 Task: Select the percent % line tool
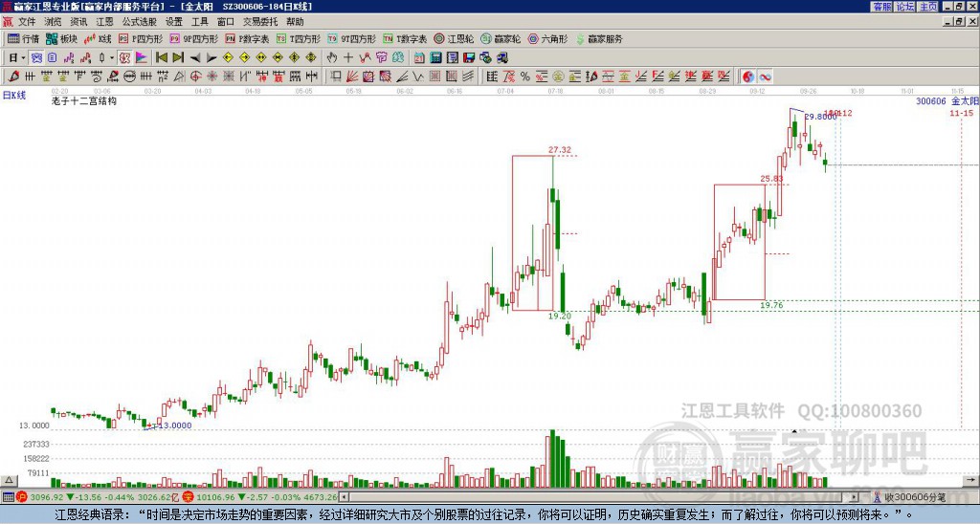tap(525, 76)
